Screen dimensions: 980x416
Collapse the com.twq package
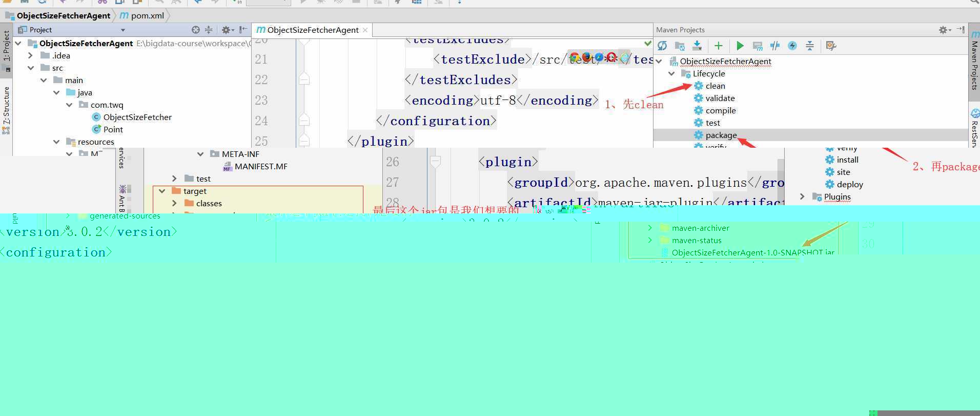click(x=69, y=105)
